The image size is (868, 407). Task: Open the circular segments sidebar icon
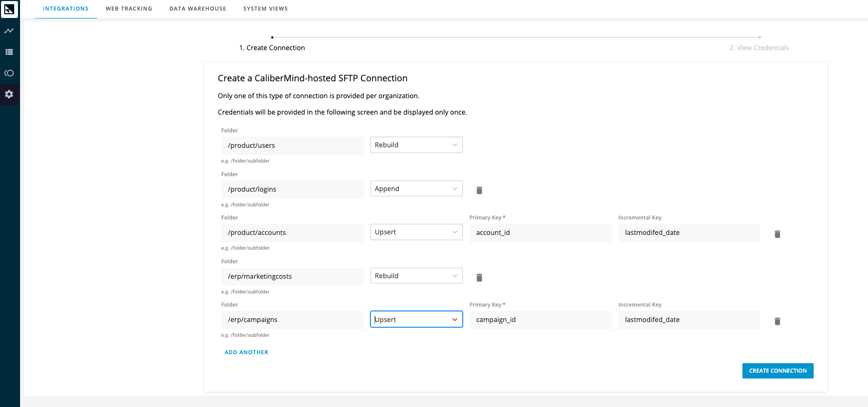[9, 73]
